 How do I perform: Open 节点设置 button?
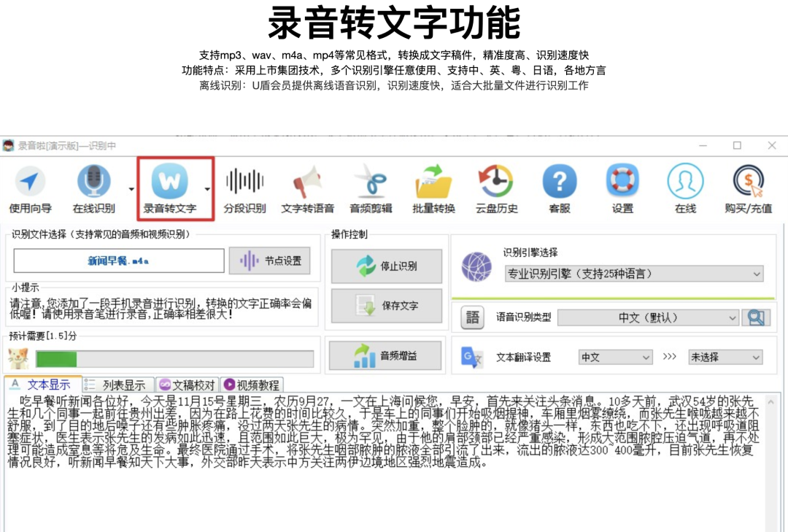point(269,261)
